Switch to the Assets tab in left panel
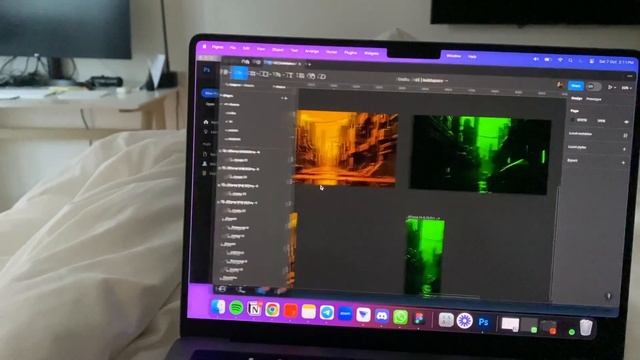 (279, 87)
